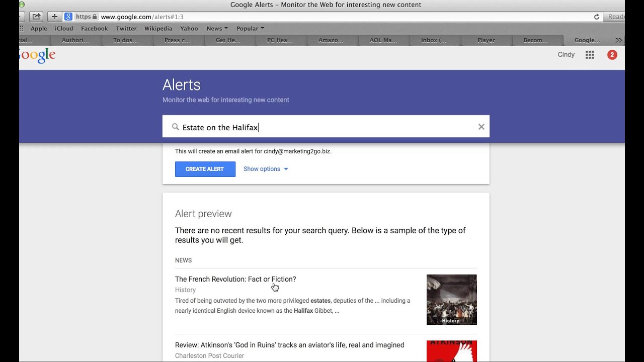Click the Reader button

pyautogui.click(x=614, y=17)
